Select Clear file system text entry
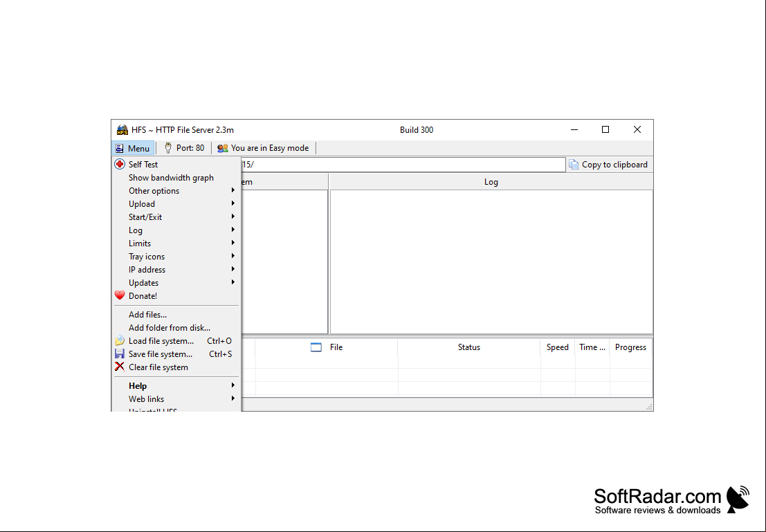 [158, 367]
